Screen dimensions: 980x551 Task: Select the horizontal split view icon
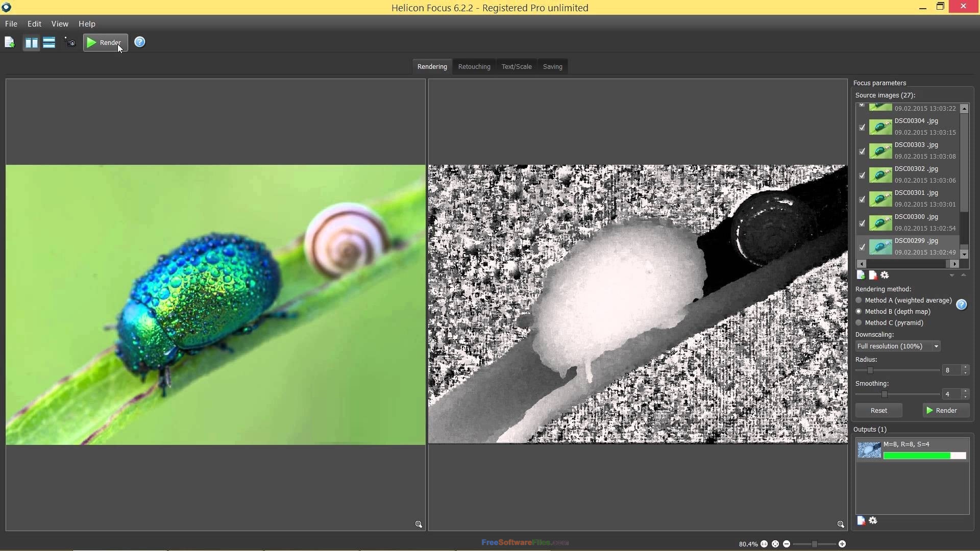coord(49,42)
